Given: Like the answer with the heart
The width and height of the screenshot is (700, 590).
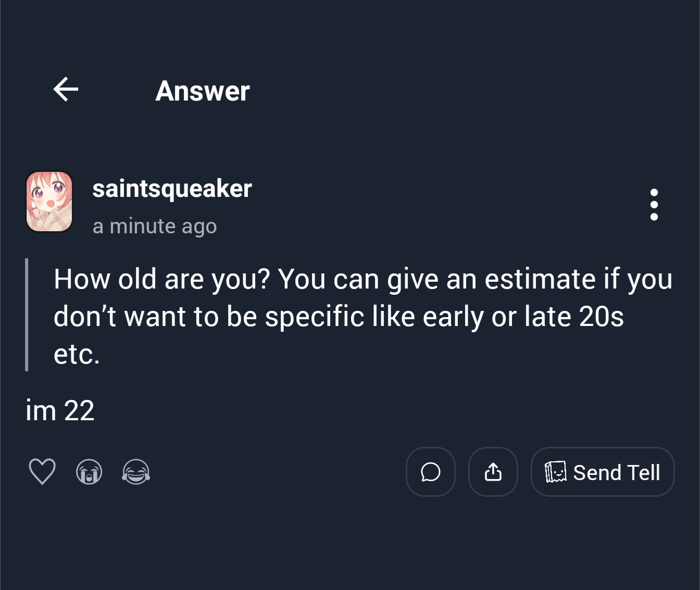Looking at the screenshot, I should point(42,472).
